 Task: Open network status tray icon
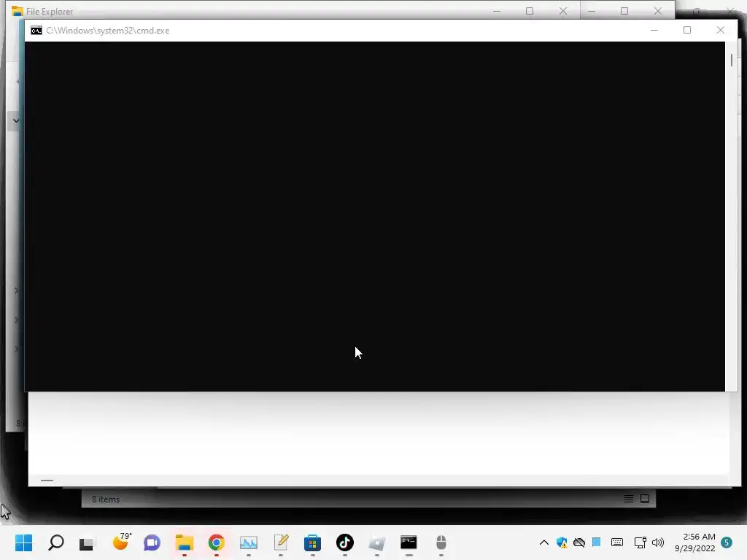640,542
